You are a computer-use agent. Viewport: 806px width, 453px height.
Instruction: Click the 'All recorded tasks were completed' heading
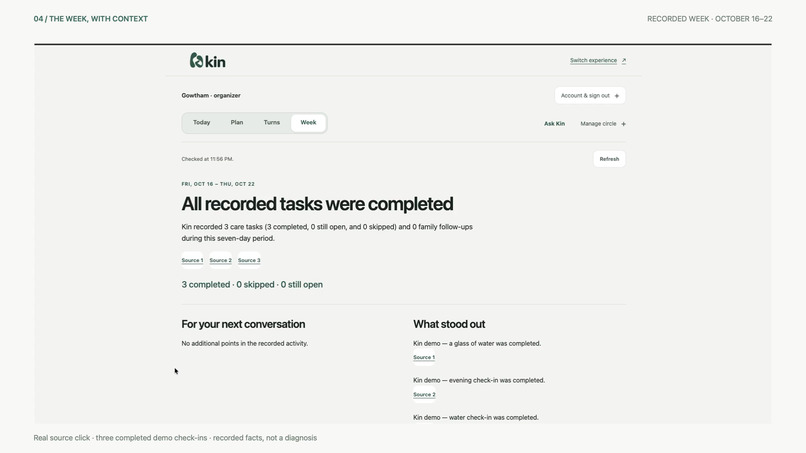[x=317, y=204]
